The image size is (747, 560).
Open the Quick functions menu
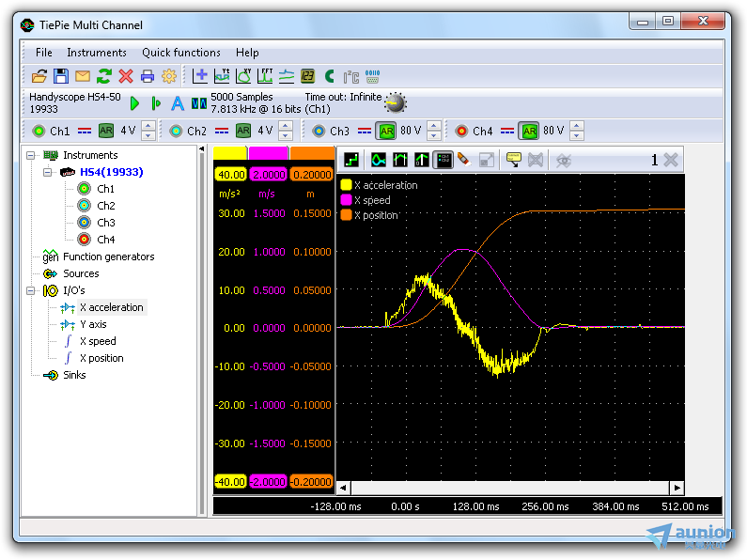tap(181, 53)
